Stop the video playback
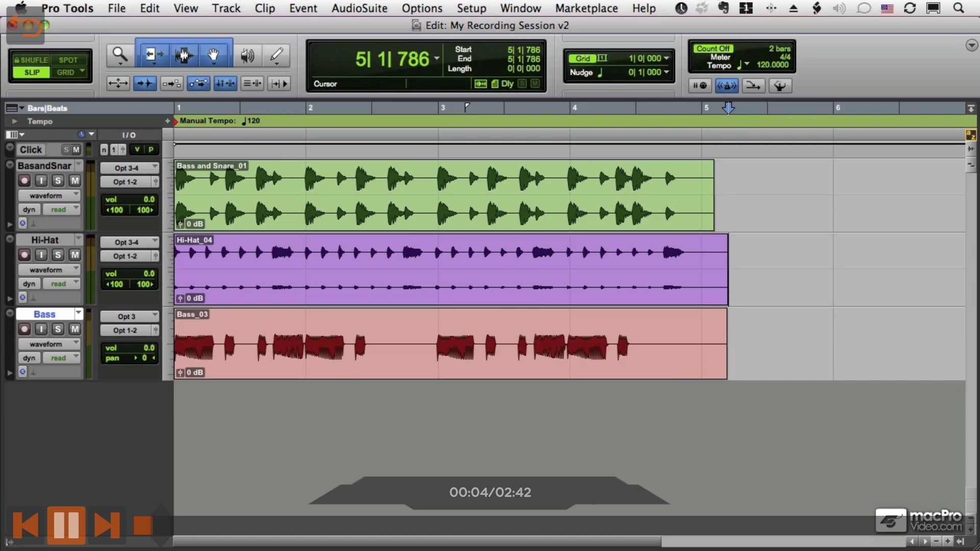This screenshot has height=551, width=980. pyautogui.click(x=142, y=525)
